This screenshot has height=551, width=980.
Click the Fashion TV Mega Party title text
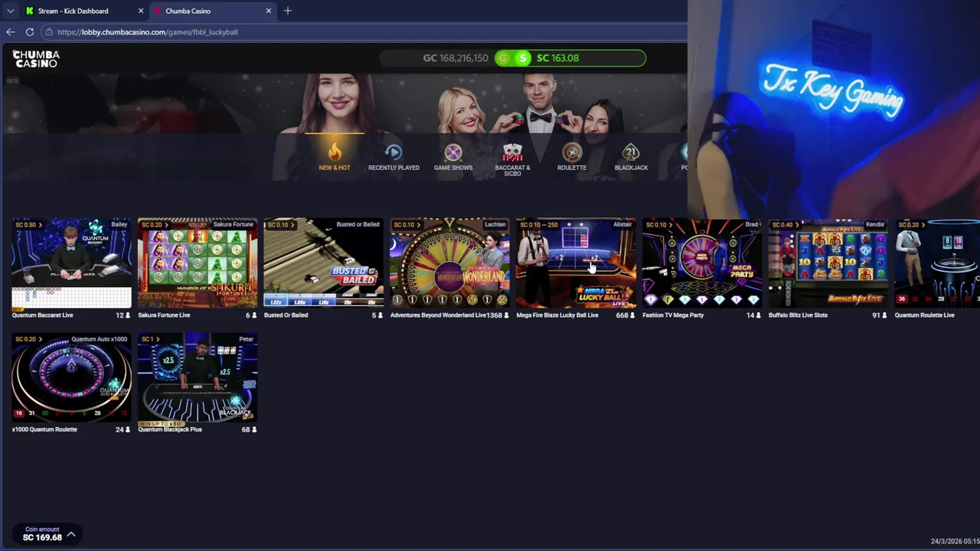pos(673,315)
